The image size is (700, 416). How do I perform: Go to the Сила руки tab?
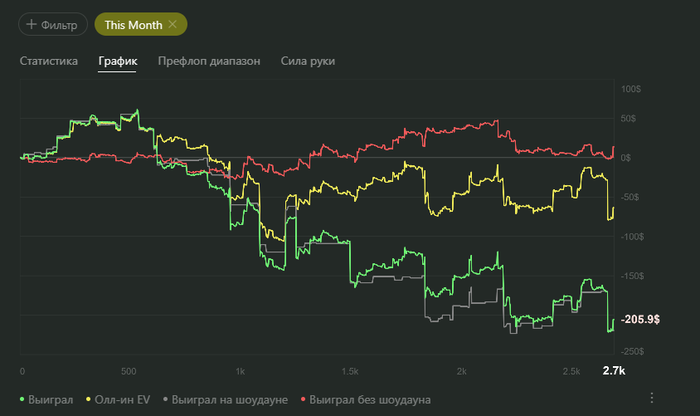(308, 61)
